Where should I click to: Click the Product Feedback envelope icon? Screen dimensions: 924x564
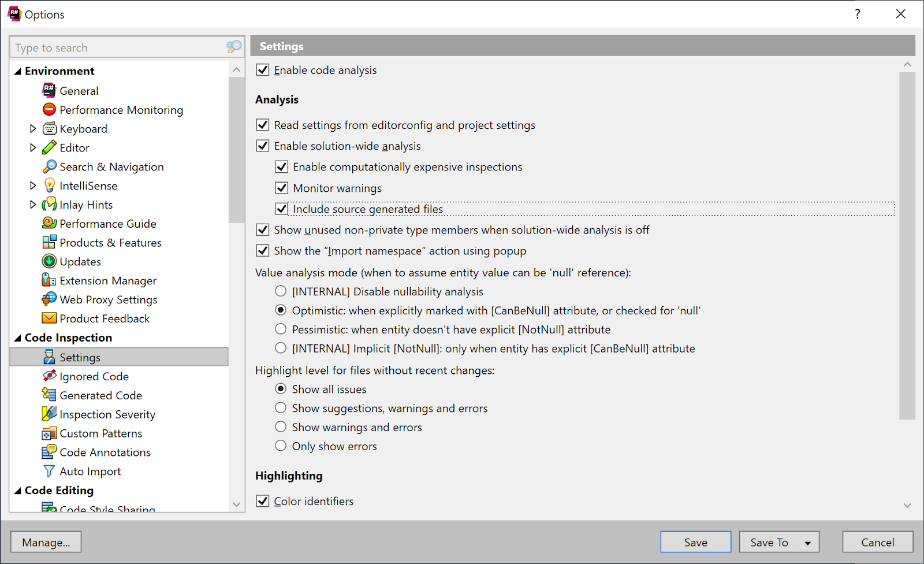(49, 318)
